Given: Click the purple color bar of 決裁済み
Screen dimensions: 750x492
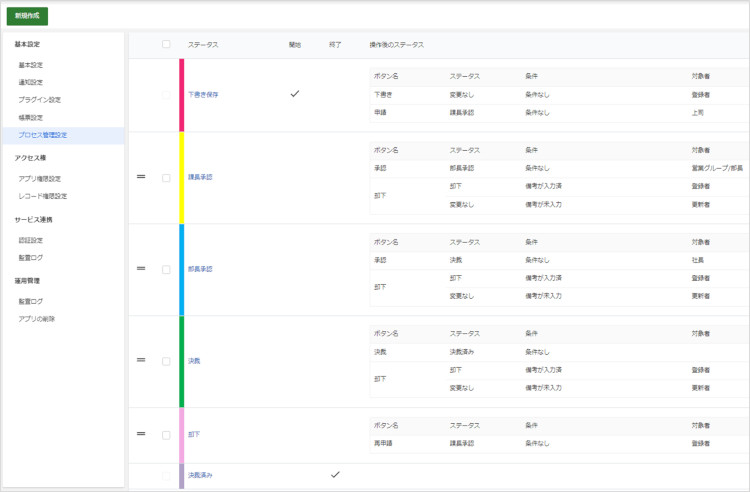Looking at the screenshot, I should point(182,476).
